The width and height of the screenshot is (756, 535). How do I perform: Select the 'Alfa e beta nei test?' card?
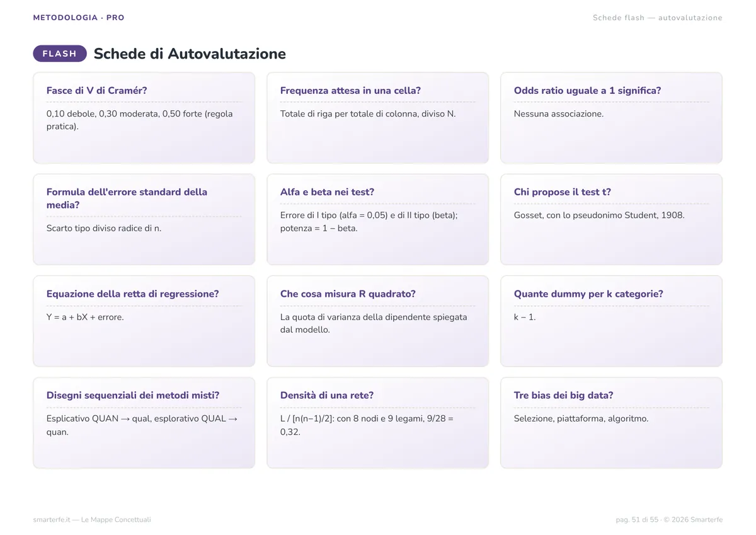pyautogui.click(x=377, y=219)
